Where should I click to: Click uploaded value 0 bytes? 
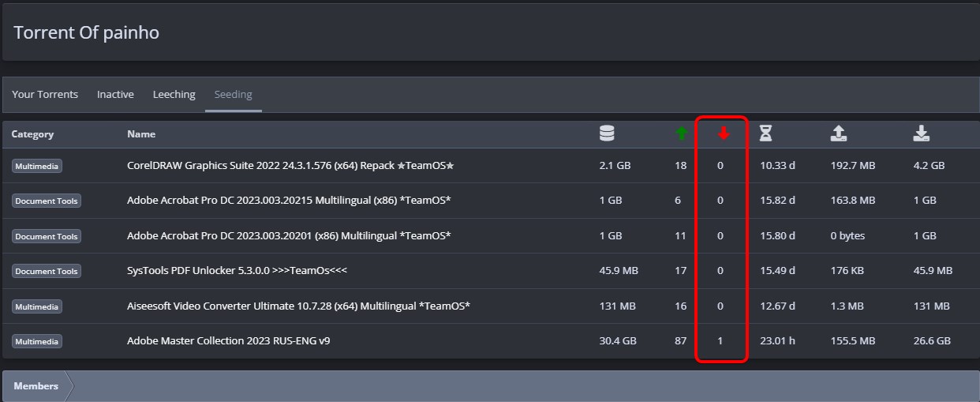coord(848,235)
